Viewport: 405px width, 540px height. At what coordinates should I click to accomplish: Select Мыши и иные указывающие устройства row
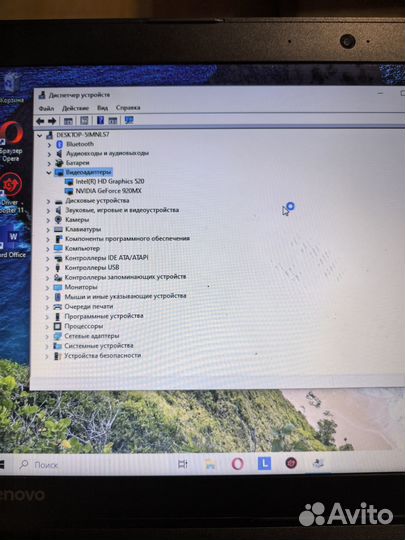tap(125, 296)
